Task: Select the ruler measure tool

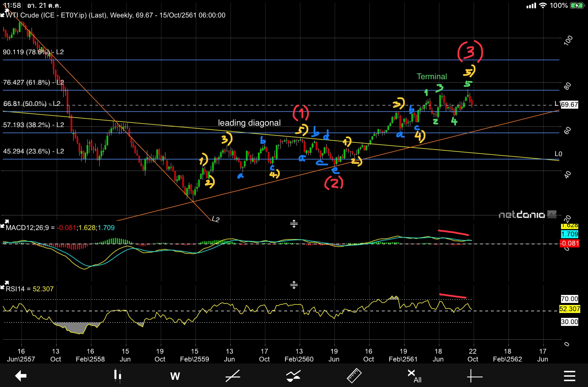Action: tap(354, 376)
